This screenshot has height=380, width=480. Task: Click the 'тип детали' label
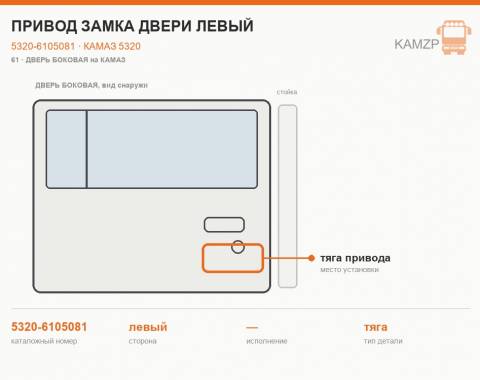point(383,341)
